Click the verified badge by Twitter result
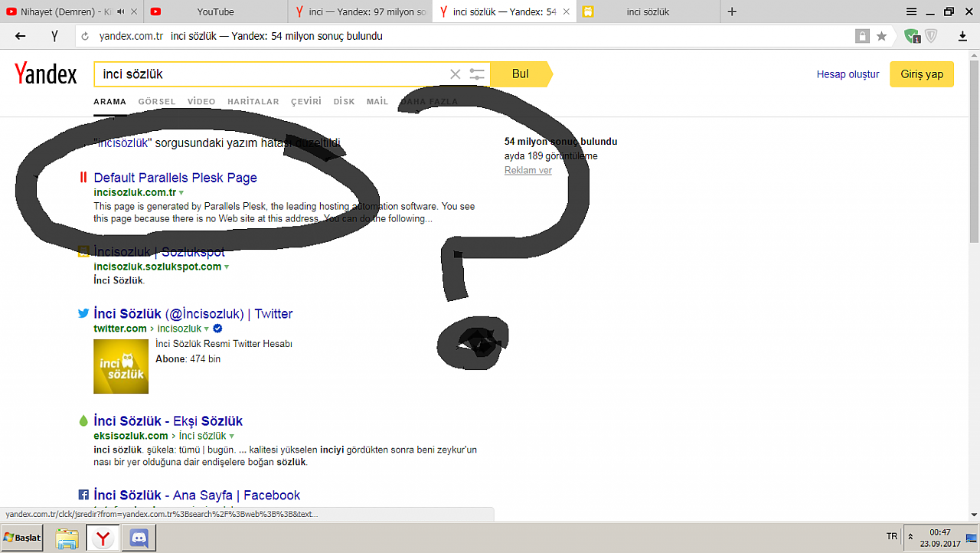Viewport: 980px width, 553px height. [x=217, y=329]
